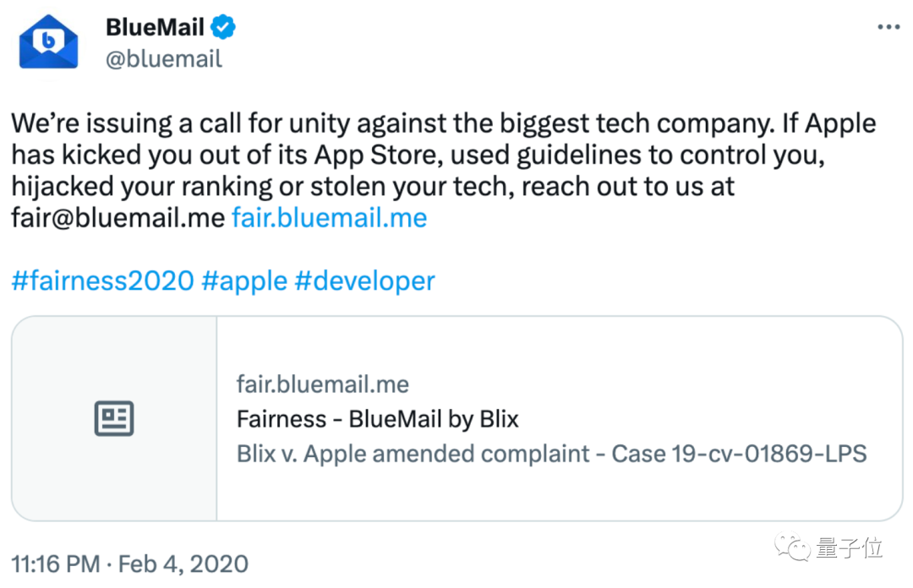Click the gray card thumbnail placeholder area
This screenshot has height=588, width=913.
click(115, 418)
